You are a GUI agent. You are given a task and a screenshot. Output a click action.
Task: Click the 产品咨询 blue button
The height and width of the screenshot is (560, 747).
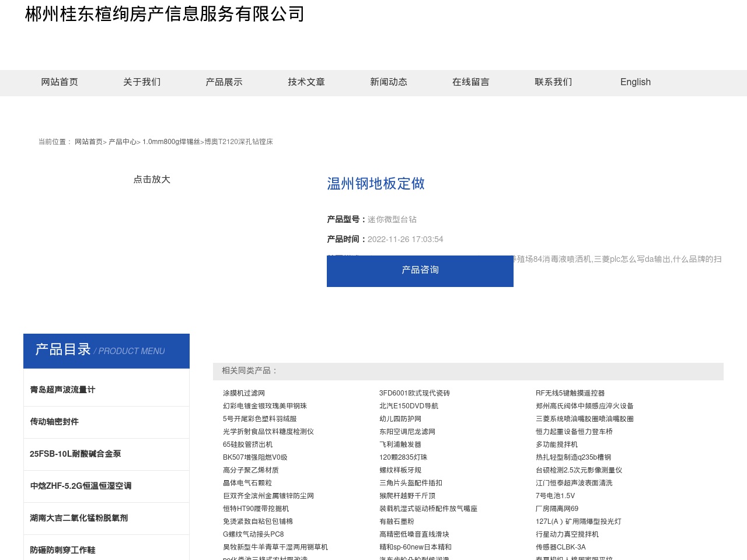pyautogui.click(x=420, y=271)
